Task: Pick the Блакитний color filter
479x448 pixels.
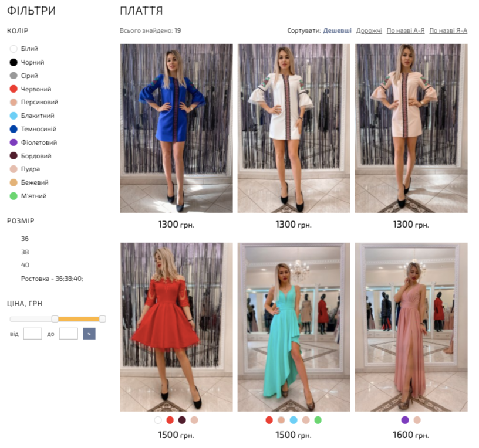Action: click(38, 116)
